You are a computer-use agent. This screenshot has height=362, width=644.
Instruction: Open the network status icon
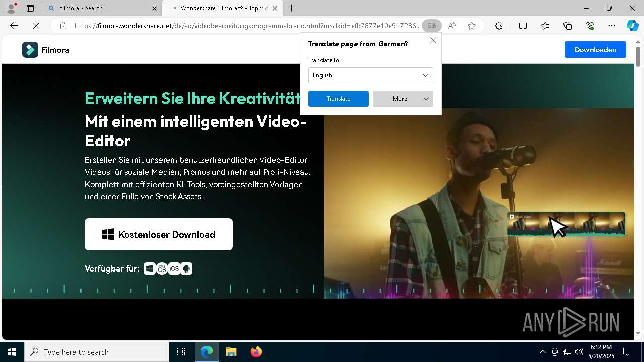(x=567, y=352)
